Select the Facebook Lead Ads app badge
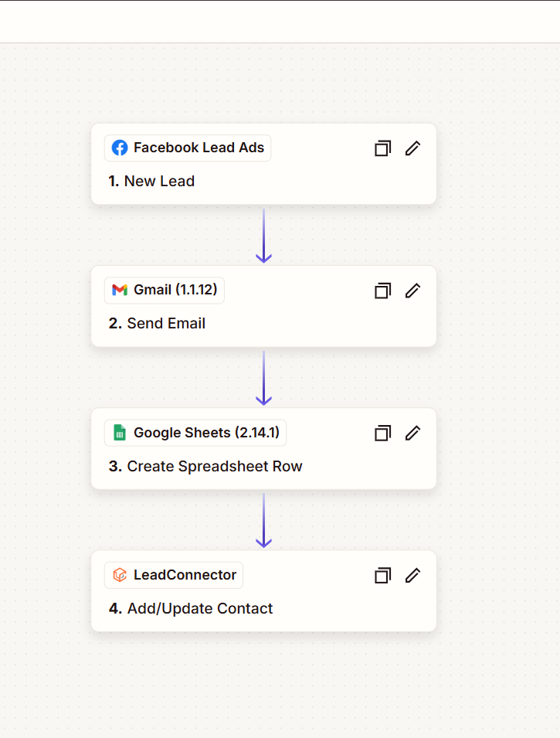This screenshot has height=738, width=560. [188, 148]
